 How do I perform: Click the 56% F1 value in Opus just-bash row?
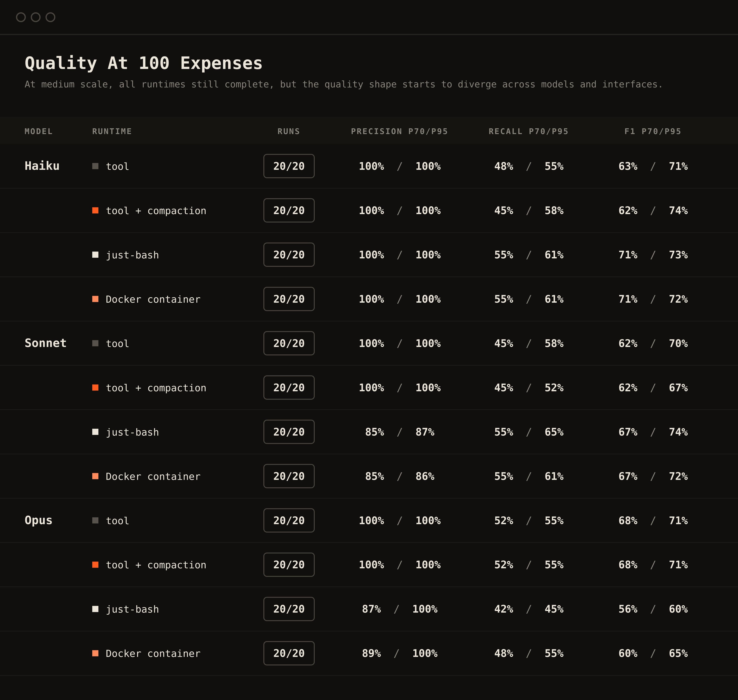coord(628,609)
